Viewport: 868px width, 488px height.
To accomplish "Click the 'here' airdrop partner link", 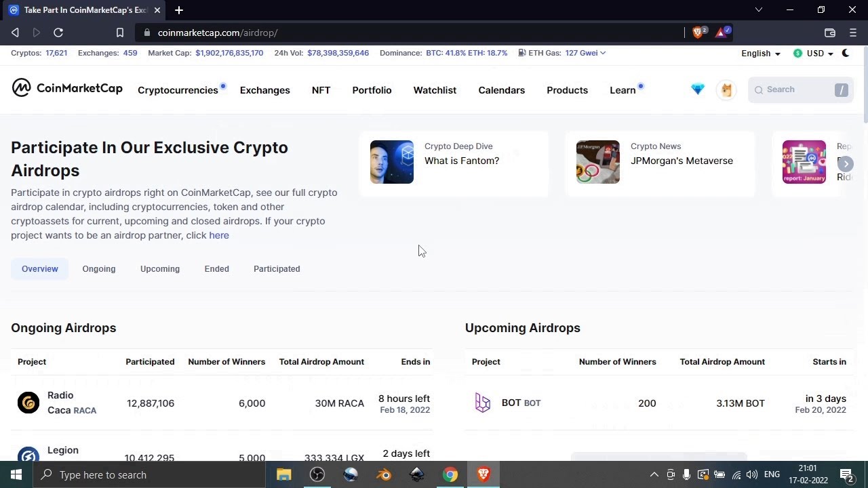I will [219, 235].
